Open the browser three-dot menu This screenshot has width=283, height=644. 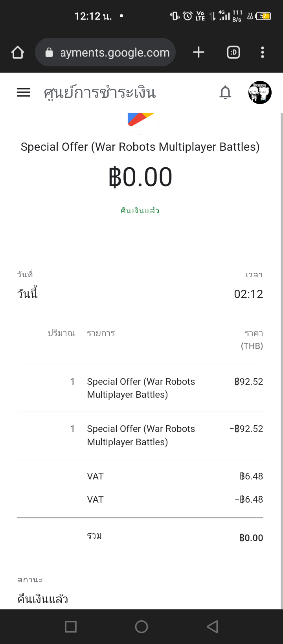263,52
